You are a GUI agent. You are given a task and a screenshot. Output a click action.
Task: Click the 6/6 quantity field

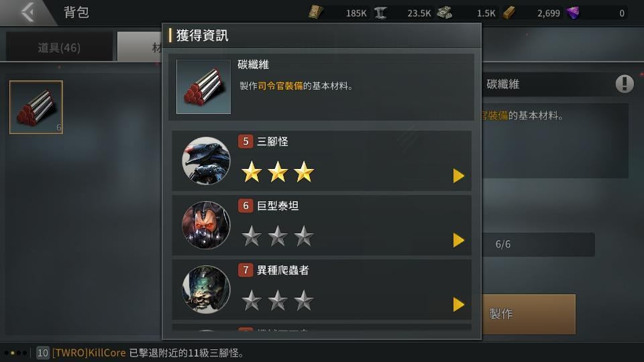coord(538,244)
